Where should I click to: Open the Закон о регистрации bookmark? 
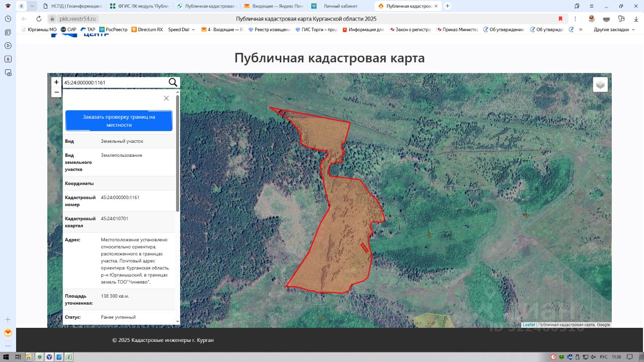click(x=410, y=30)
